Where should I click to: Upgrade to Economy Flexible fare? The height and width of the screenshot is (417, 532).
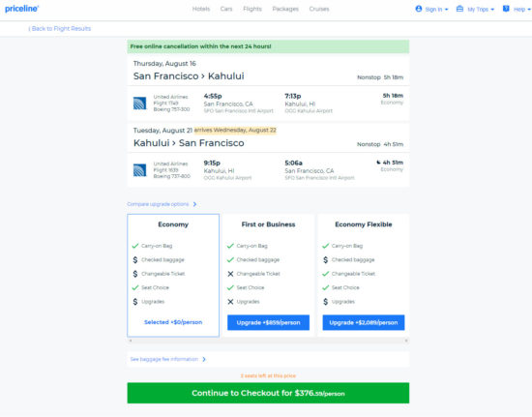pyautogui.click(x=364, y=322)
